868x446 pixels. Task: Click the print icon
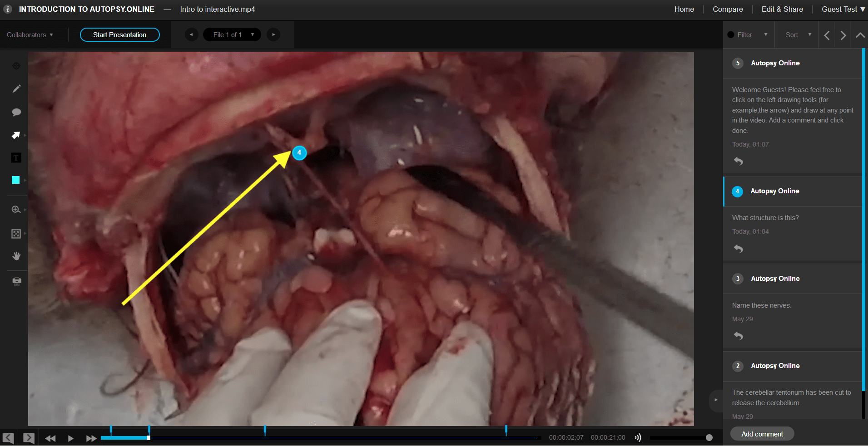pos(16,282)
